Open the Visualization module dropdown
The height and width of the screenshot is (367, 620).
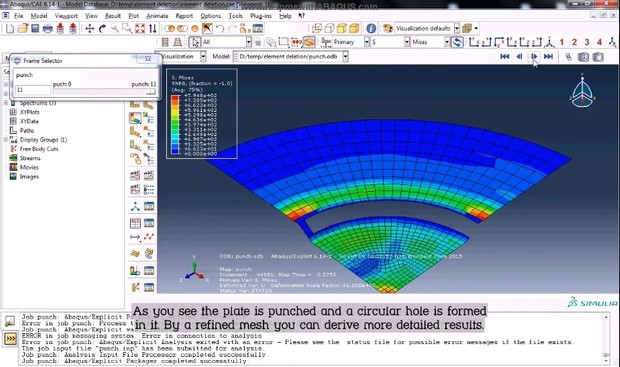[x=203, y=57]
